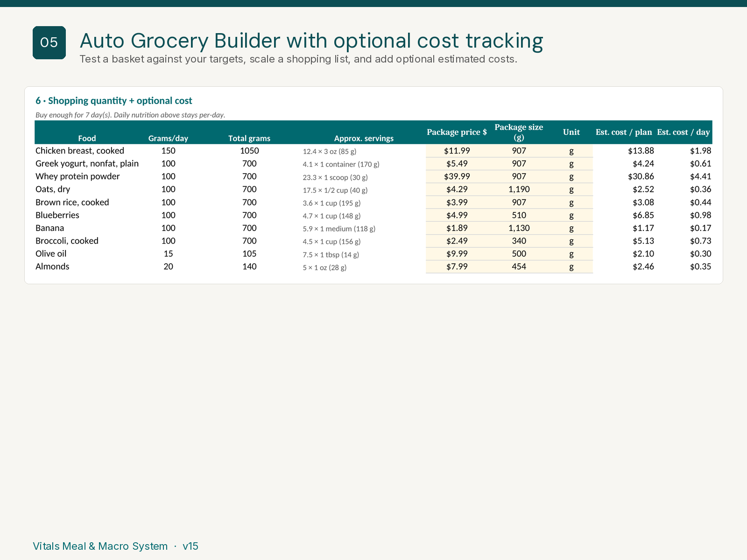The height and width of the screenshot is (560, 747).
Task: Click the Auto Grocery Builder page title
Action: tap(311, 41)
